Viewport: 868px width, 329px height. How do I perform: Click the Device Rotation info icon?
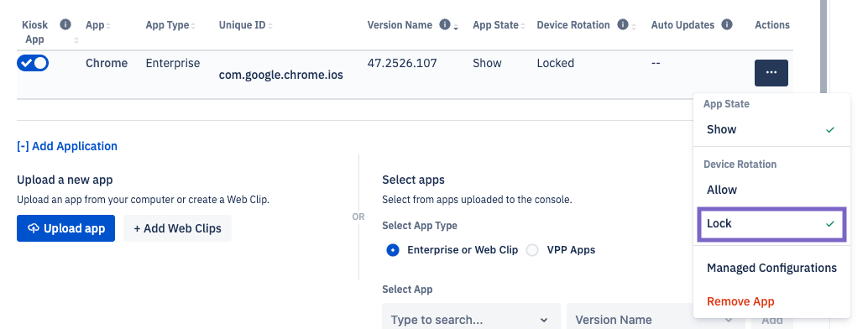point(623,25)
